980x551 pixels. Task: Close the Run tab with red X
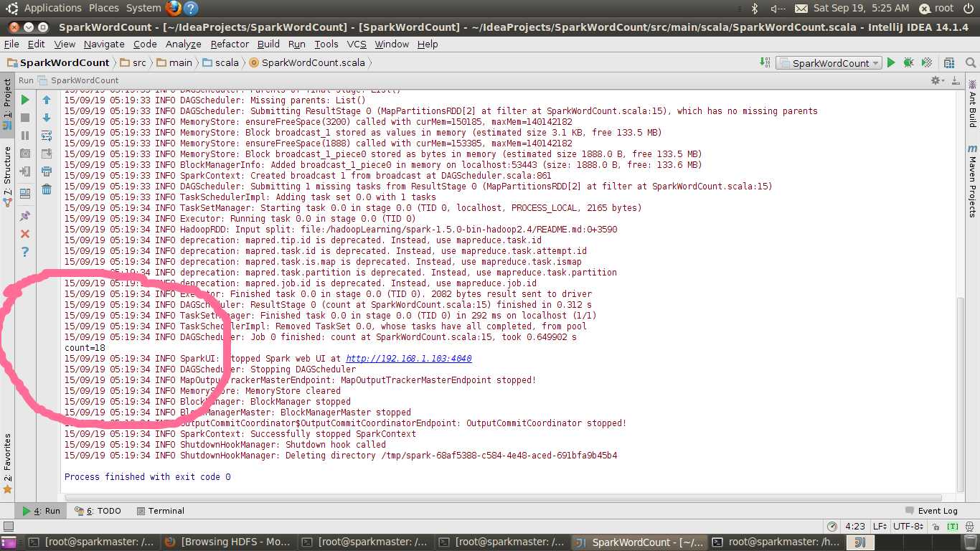click(25, 234)
